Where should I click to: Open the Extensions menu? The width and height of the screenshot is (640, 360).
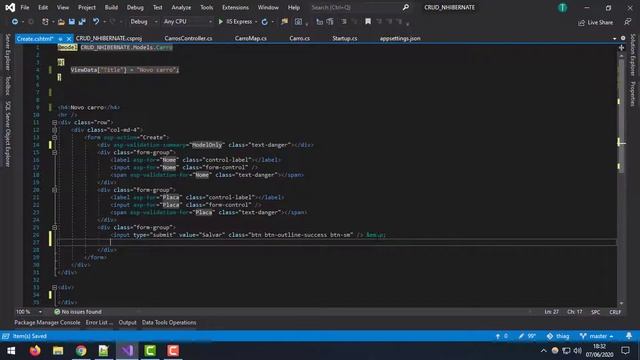point(235,7)
